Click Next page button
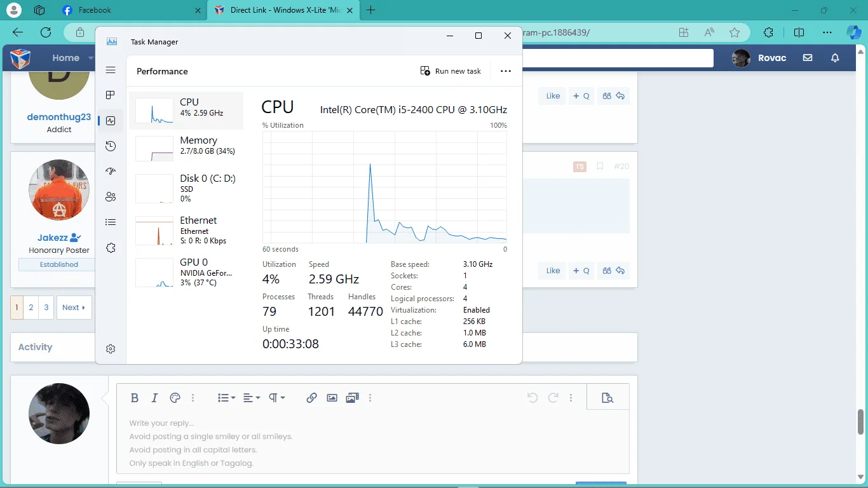 point(74,308)
